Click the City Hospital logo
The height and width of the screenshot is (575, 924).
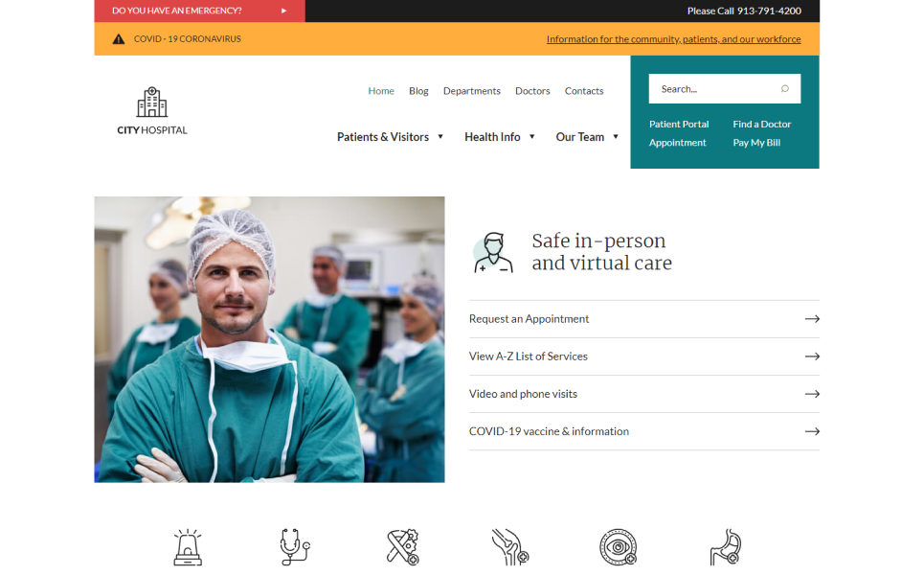(152, 111)
